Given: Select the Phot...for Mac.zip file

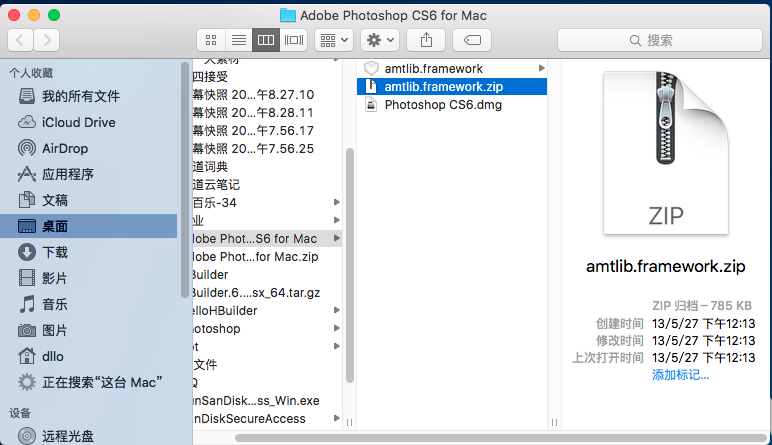Looking at the screenshot, I should pyautogui.click(x=267, y=257).
